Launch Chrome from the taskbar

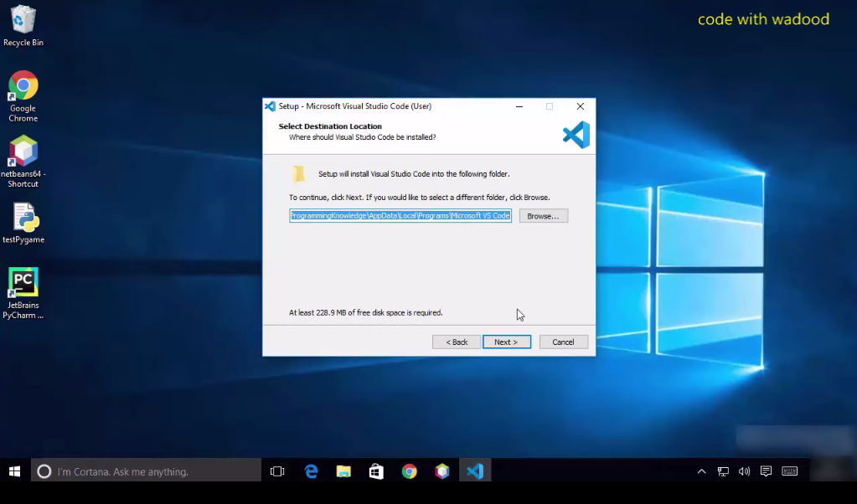[x=409, y=471]
